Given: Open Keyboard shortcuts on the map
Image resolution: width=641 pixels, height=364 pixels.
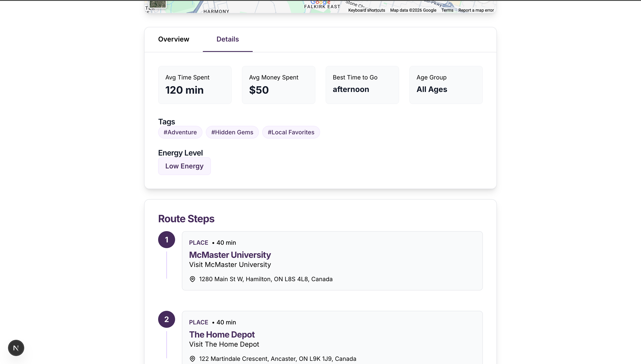Looking at the screenshot, I should coord(366,10).
